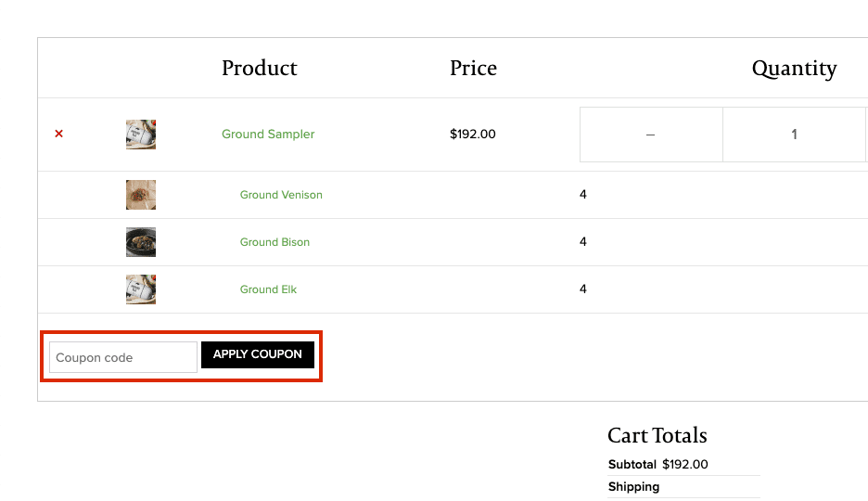Open the Ground Elk product thumbnail
Image resolution: width=868 pixels, height=501 pixels.
[141, 289]
